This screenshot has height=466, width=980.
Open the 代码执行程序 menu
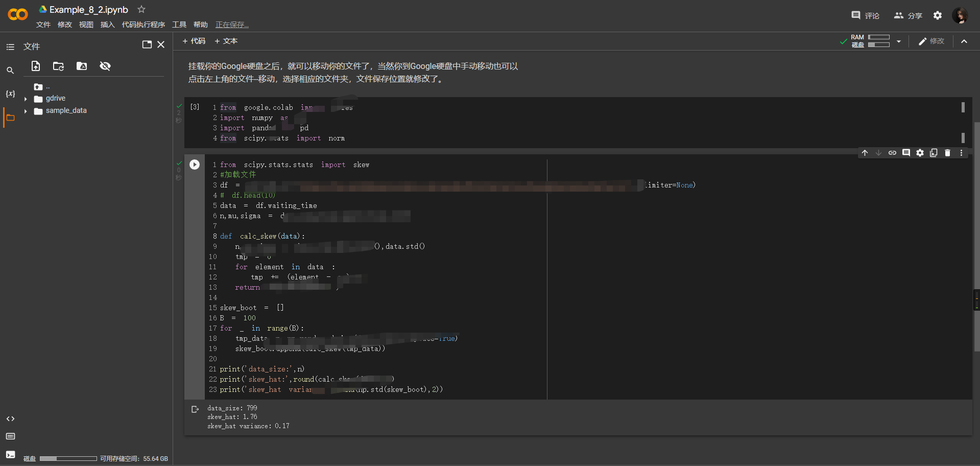pyautogui.click(x=143, y=24)
